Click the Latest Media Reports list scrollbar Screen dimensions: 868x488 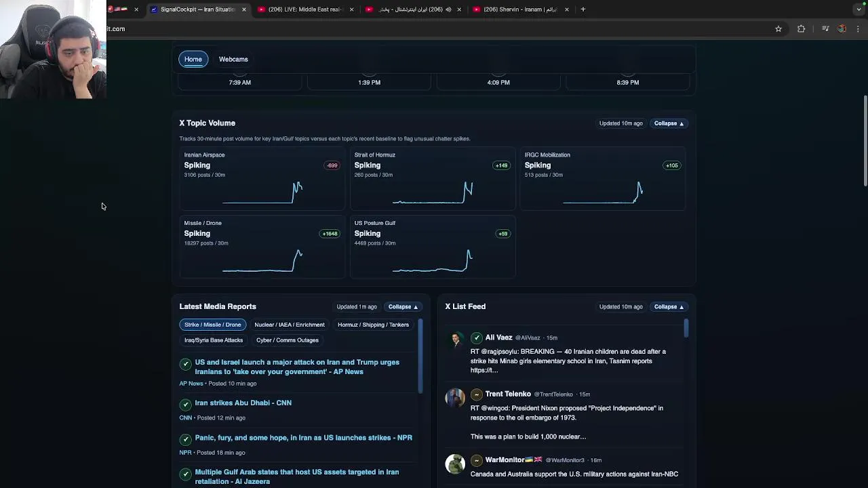tap(420, 355)
